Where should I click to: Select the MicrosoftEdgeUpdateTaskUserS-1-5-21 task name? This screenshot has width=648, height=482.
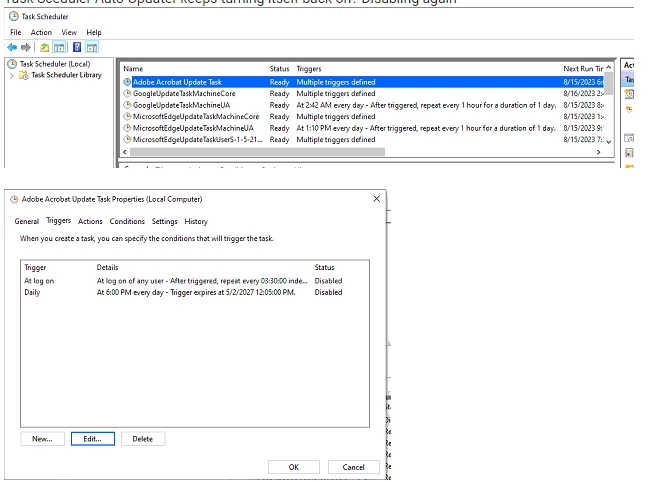198,139
